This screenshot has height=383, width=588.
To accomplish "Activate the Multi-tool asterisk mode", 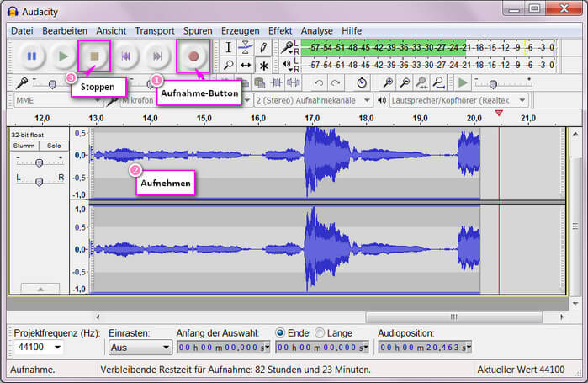I will click(263, 66).
